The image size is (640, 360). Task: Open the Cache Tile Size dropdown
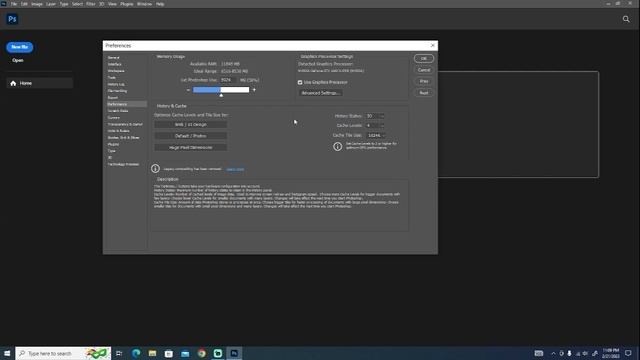[376, 135]
